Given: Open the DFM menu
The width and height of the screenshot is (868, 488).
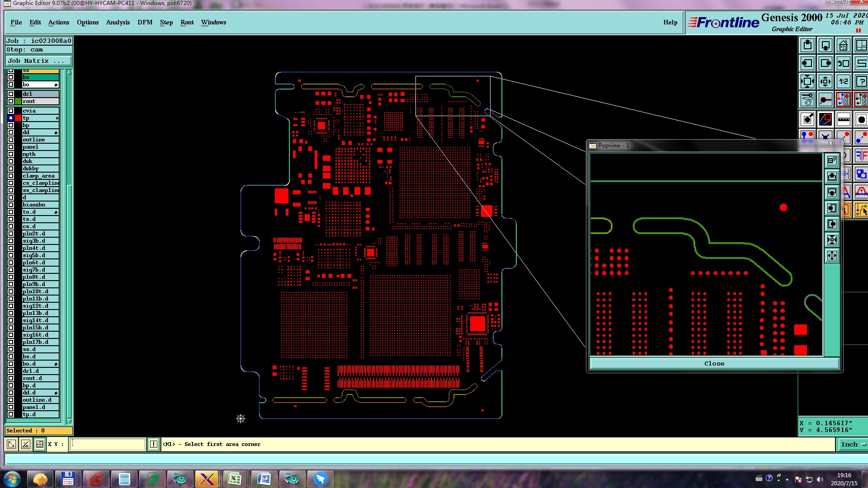Looking at the screenshot, I should tap(145, 23).
